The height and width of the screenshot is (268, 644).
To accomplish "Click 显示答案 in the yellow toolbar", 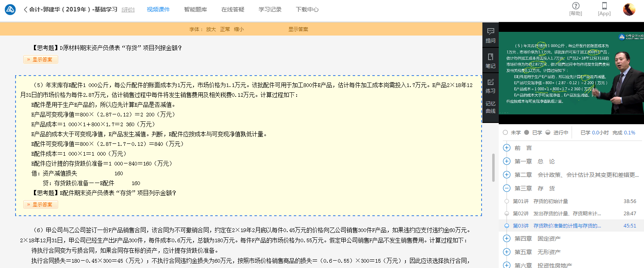I will 298,29.
